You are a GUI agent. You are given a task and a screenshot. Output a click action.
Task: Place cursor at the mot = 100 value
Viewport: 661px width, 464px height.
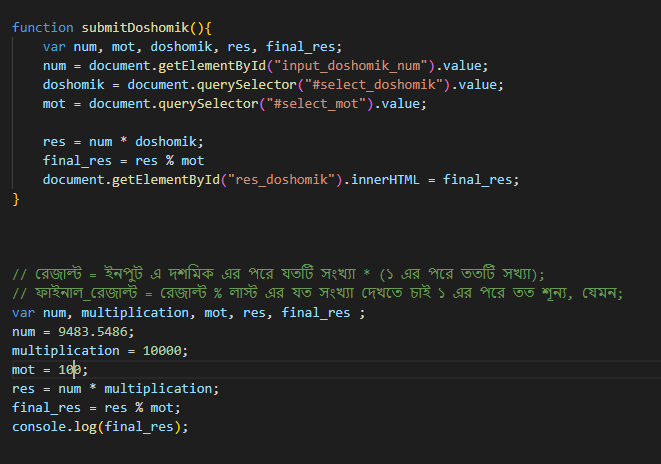[x=70, y=370]
